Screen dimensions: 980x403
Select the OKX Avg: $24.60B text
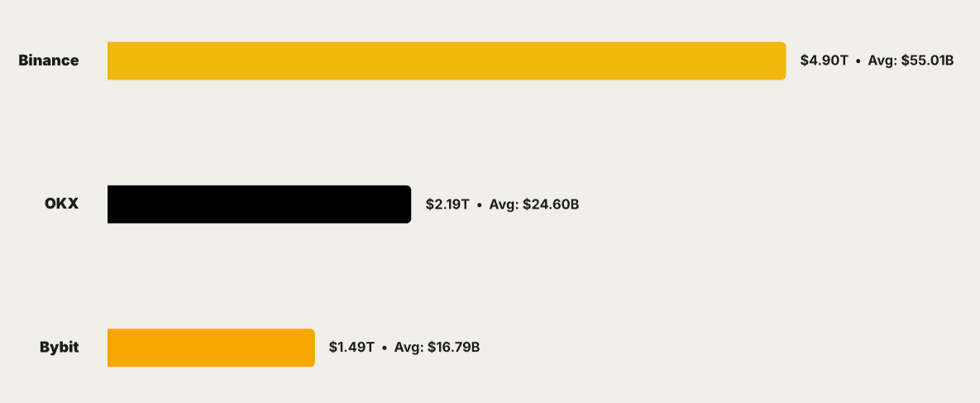[534, 204]
